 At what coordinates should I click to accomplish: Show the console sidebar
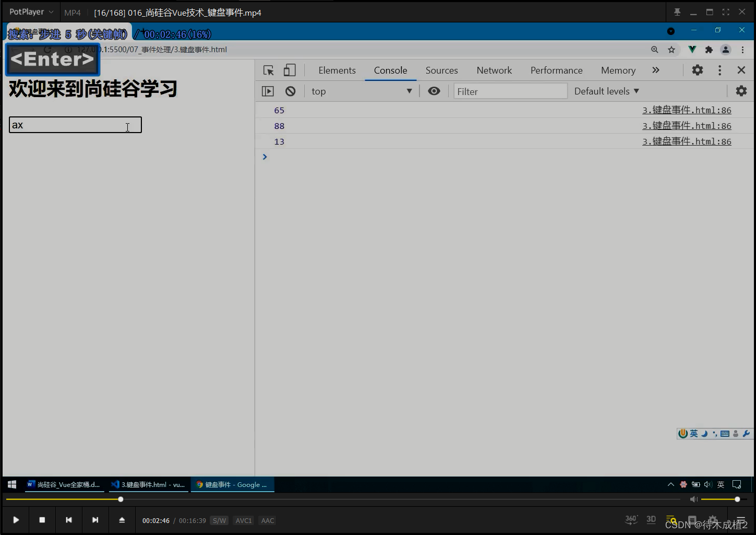click(x=268, y=91)
